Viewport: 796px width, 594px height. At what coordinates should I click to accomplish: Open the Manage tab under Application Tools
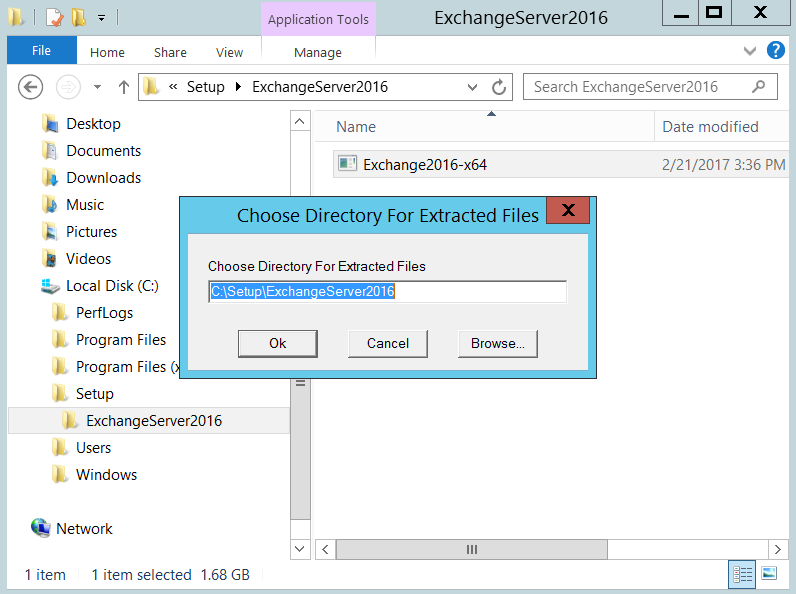coord(318,52)
